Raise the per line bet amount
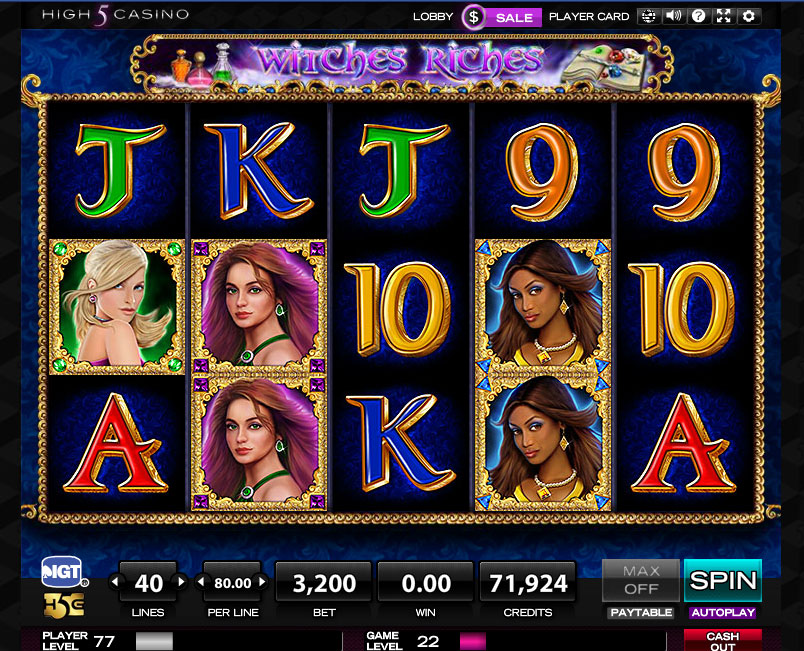 point(263,582)
